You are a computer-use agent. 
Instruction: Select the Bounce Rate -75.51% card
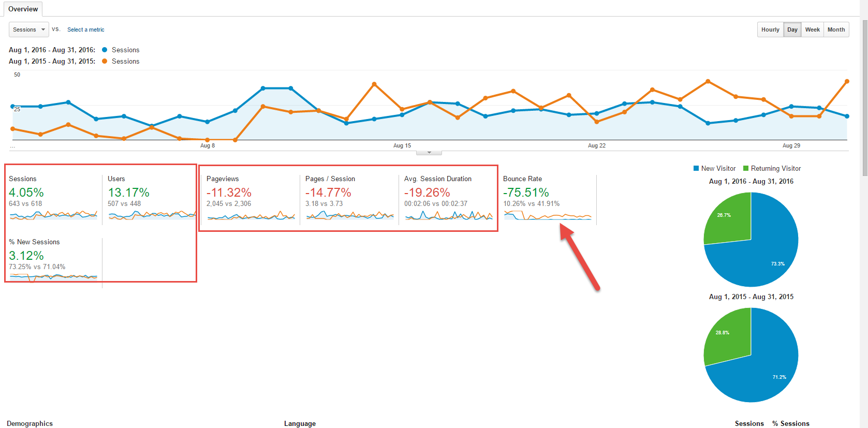pos(548,199)
